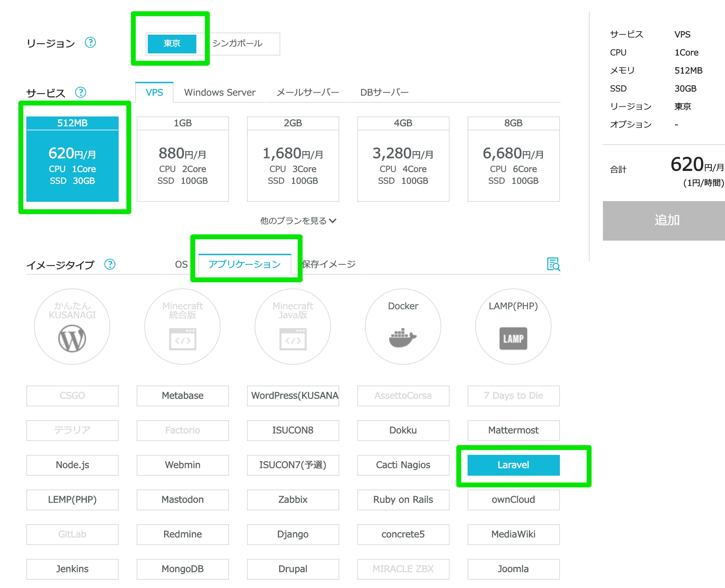
Task: Choose the 4GB 3,280円 plan
Action: tap(403, 159)
